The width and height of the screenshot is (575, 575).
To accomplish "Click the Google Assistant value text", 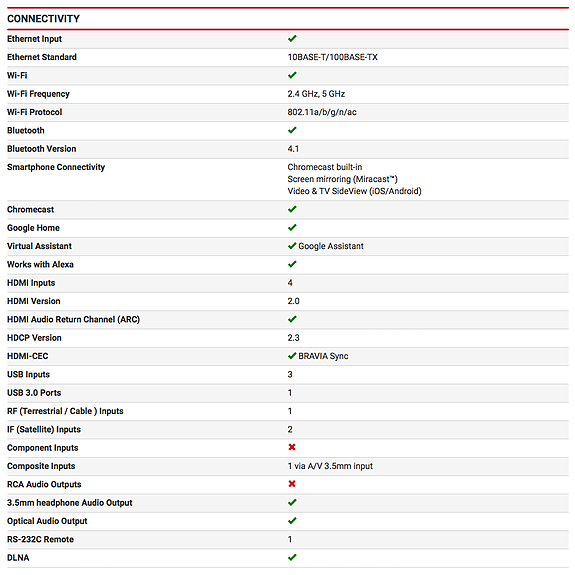I will tap(331, 246).
